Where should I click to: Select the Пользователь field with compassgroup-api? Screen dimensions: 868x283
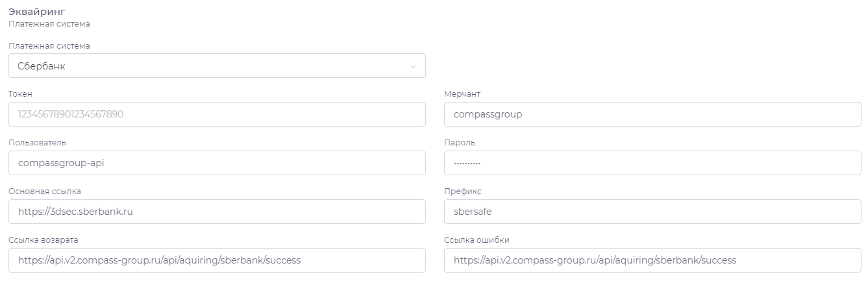pos(217,163)
